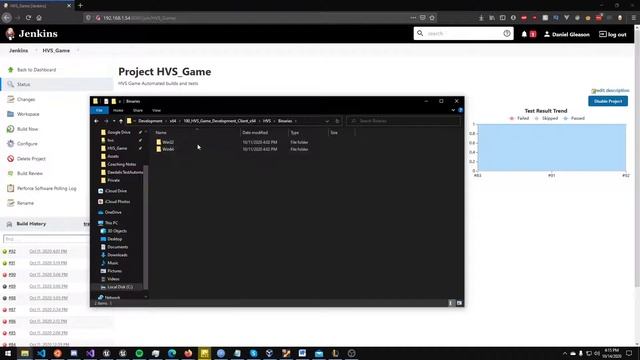Select the Win32 folder

(168, 142)
